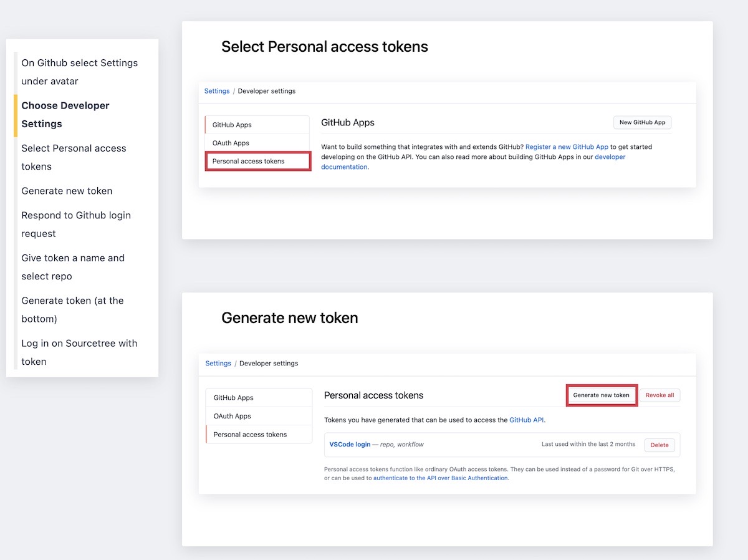748x560 pixels.
Task: Click Settings breadcrumb in the lower screenshot panel
Action: pyautogui.click(x=218, y=364)
